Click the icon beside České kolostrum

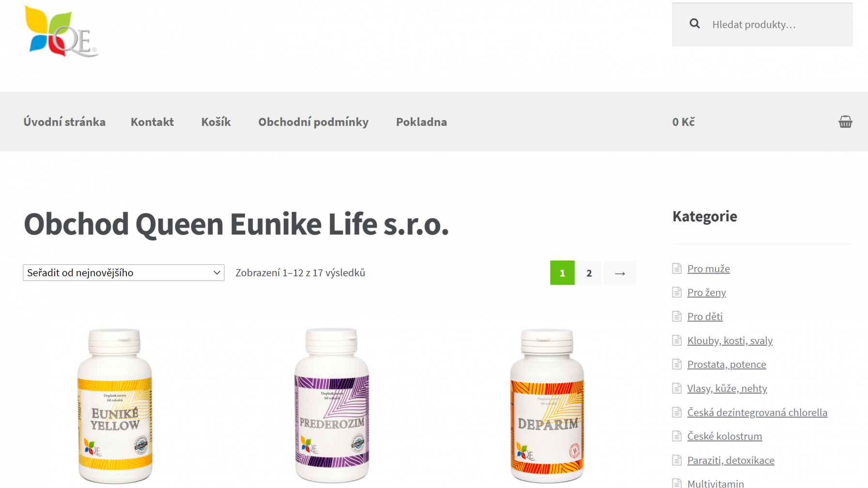tap(677, 436)
